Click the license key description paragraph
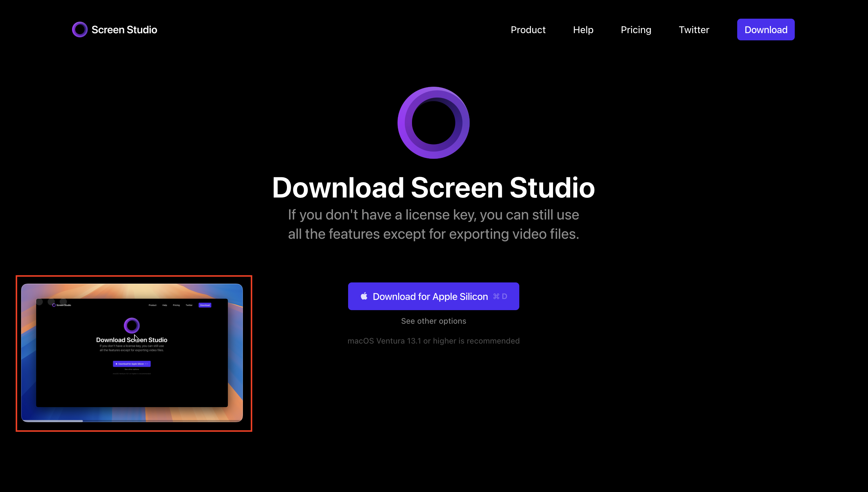 tap(433, 224)
